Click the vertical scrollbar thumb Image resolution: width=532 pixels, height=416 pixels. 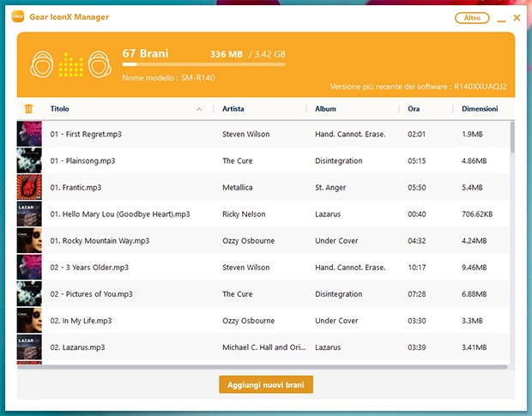(x=512, y=137)
